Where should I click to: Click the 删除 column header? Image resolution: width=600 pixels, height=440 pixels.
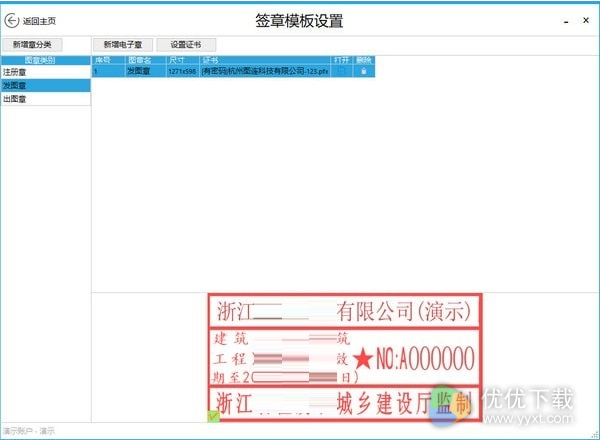(x=364, y=60)
